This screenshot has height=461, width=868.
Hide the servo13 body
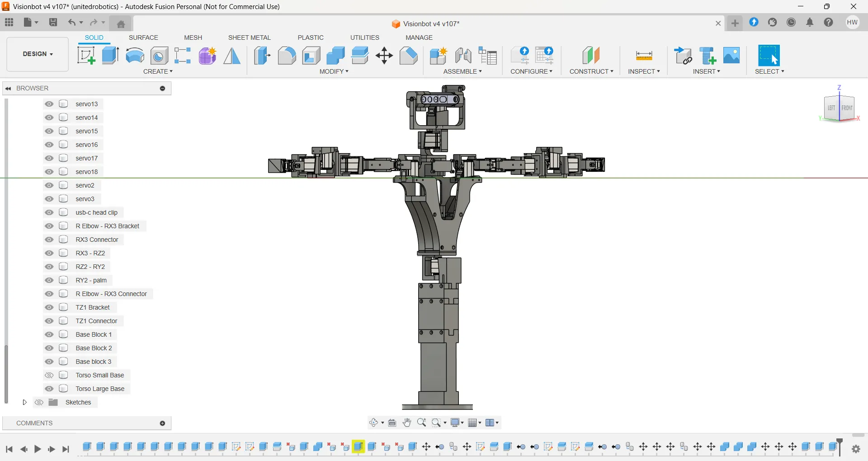[49, 104]
